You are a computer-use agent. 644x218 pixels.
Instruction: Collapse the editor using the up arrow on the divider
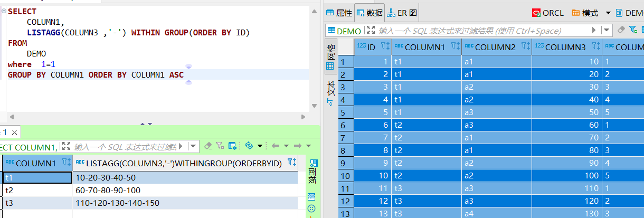click(x=141, y=124)
